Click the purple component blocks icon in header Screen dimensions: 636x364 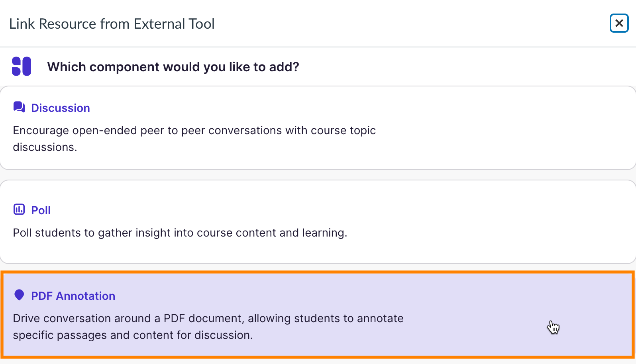point(22,66)
